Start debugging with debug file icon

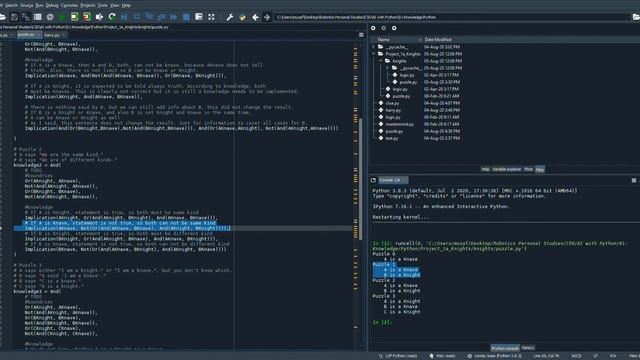pos(124,17)
